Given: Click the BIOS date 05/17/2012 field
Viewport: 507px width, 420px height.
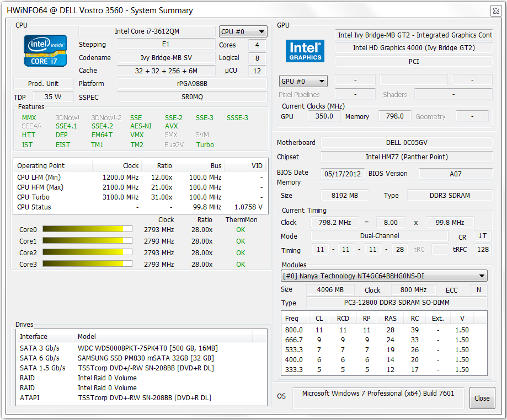Looking at the screenshot, I should [343, 174].
